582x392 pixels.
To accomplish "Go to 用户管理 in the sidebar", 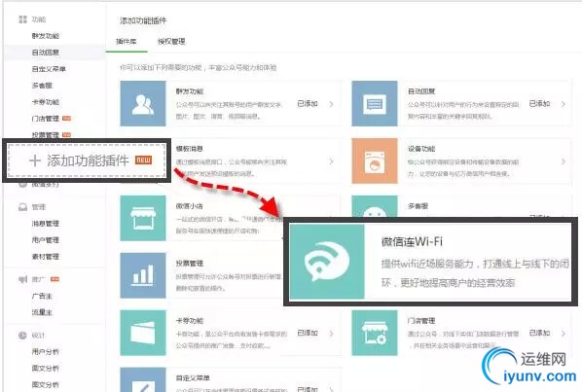I will [46, 240].
